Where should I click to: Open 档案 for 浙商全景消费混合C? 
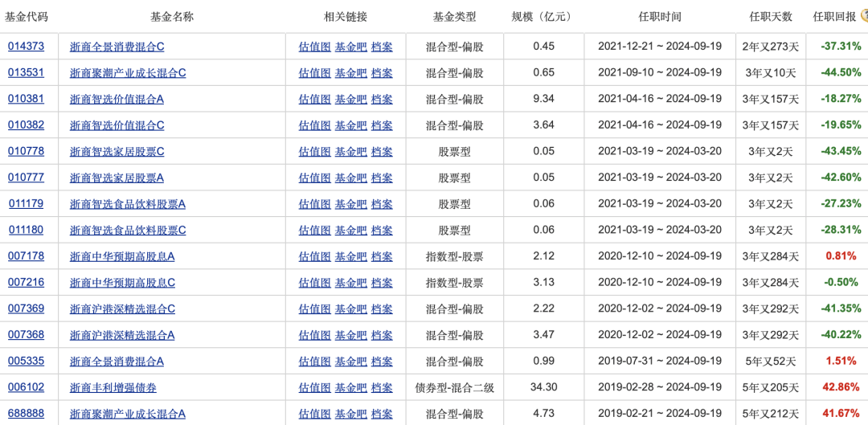point(382,47)
